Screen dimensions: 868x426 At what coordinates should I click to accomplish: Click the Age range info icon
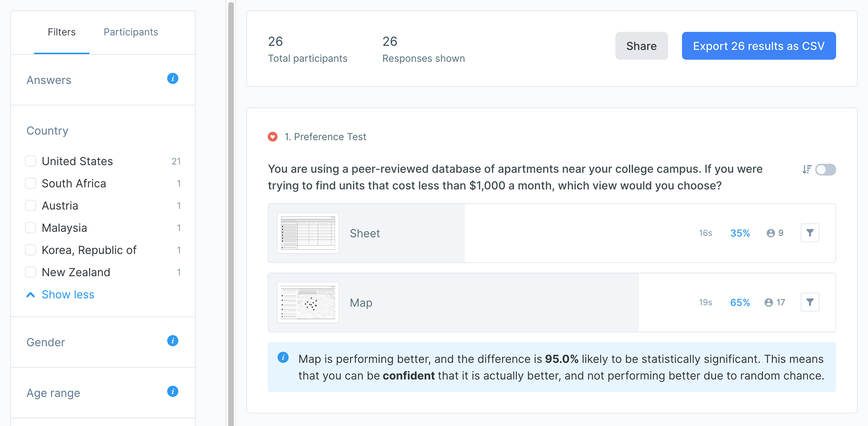point(173,392)
